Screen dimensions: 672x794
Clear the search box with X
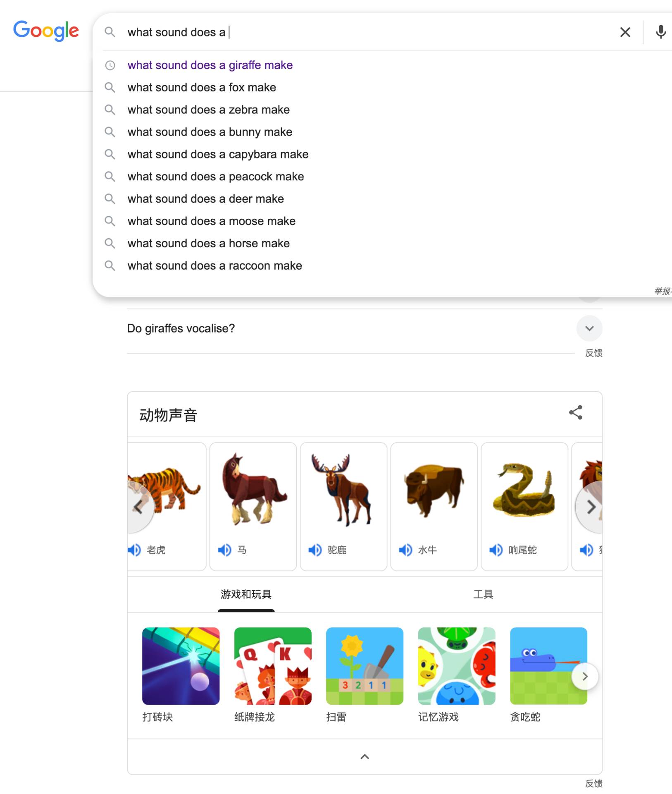coord(625,32)
